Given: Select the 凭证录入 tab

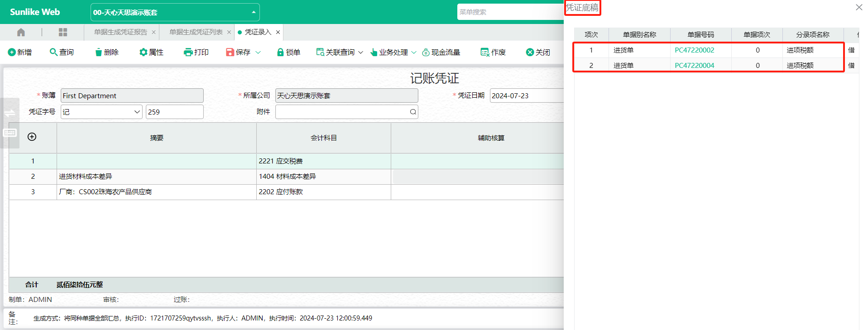Looking at the screenshot, I should click(x=258, y=32).
